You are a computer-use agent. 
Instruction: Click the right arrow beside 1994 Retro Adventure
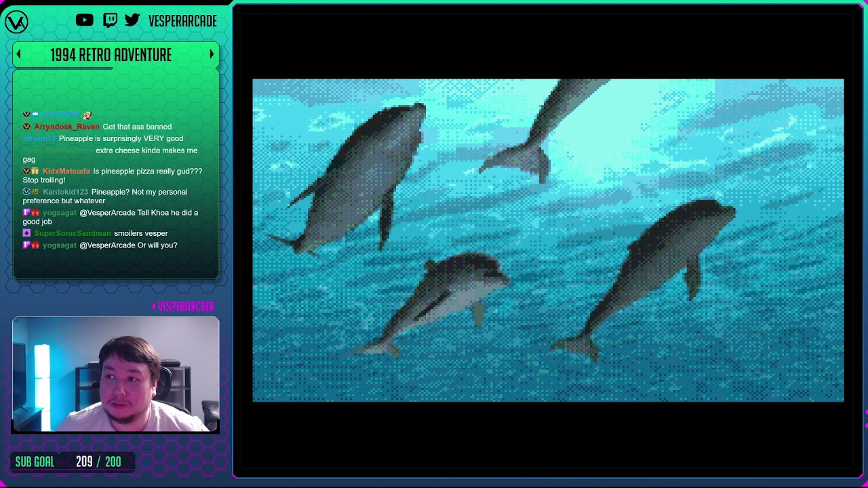(x=212, y=54)
